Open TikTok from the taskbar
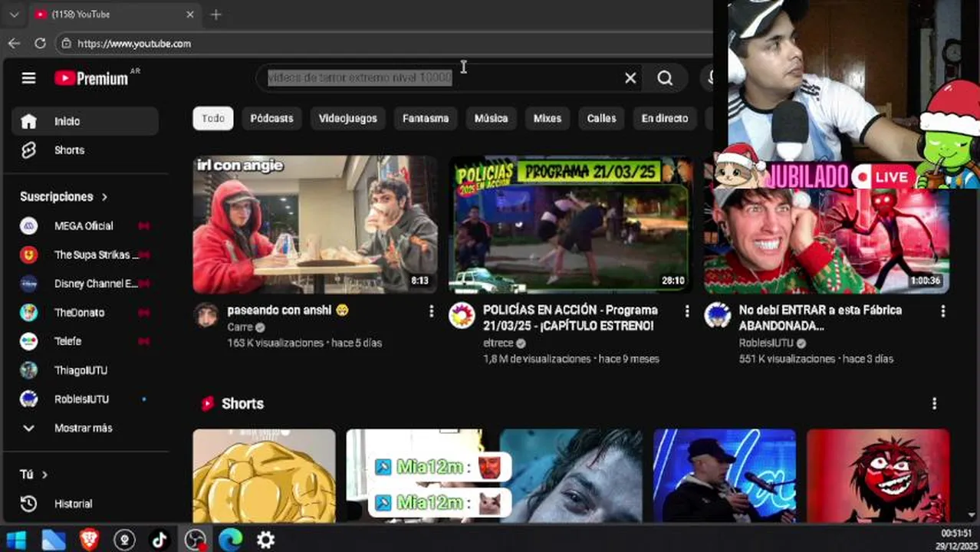The height and width of the screenshot is (552, 980). pos(159,540)
